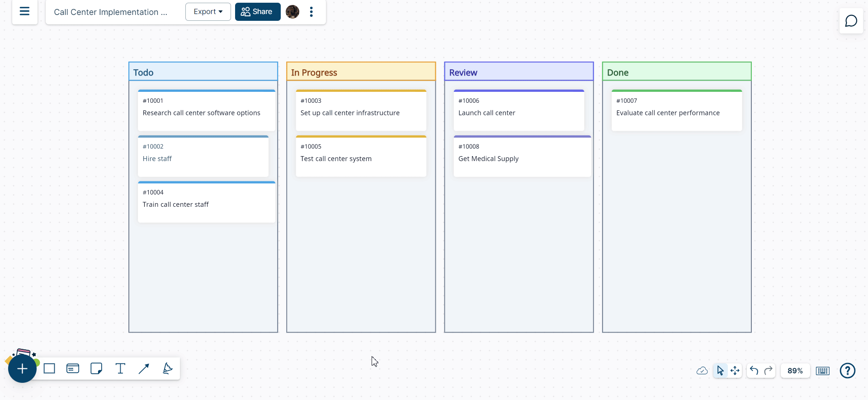Open the 89% zoom level menu
The height and width of the screenshot is (400, 868).
(x=795, y=371)
